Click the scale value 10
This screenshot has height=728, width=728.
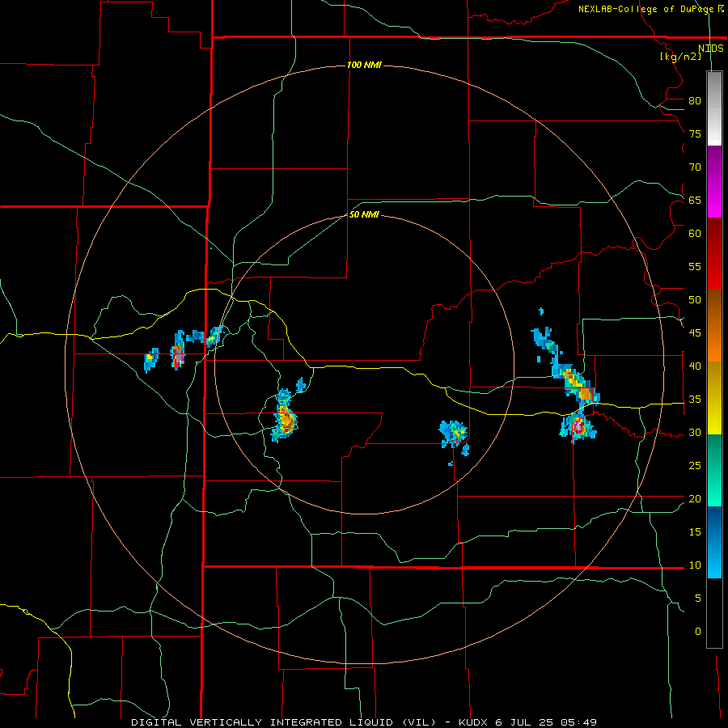click(x=695, y=565)
